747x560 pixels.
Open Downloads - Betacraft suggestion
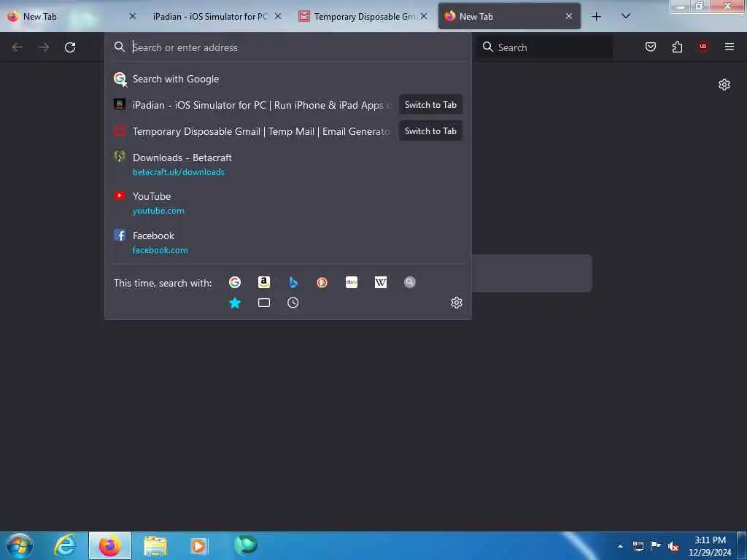pyautogui.click(x=287, y=164)
